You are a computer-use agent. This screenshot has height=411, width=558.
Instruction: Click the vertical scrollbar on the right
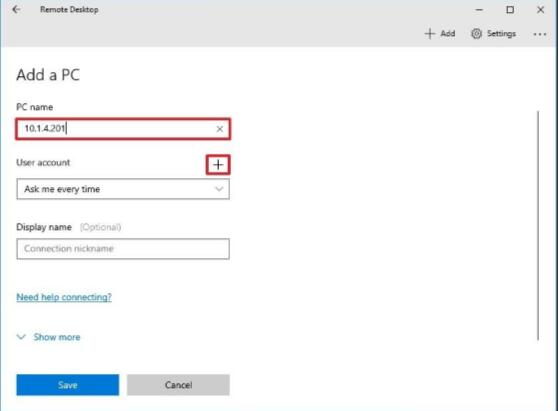(538, 226)
